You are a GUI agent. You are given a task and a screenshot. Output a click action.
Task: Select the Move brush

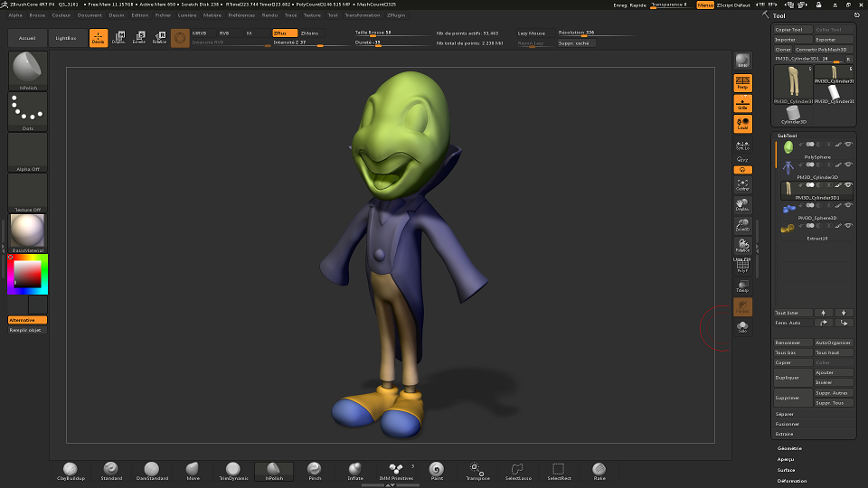pos(193,472)
